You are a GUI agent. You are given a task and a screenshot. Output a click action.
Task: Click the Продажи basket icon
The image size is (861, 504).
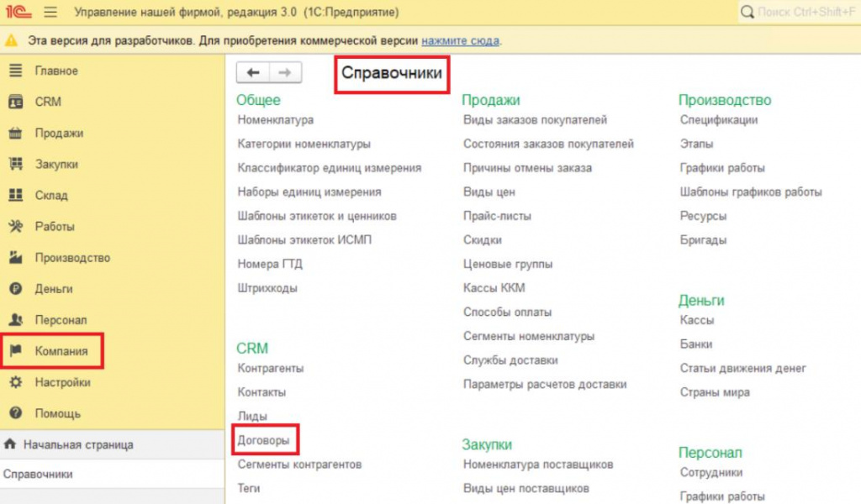16,133
